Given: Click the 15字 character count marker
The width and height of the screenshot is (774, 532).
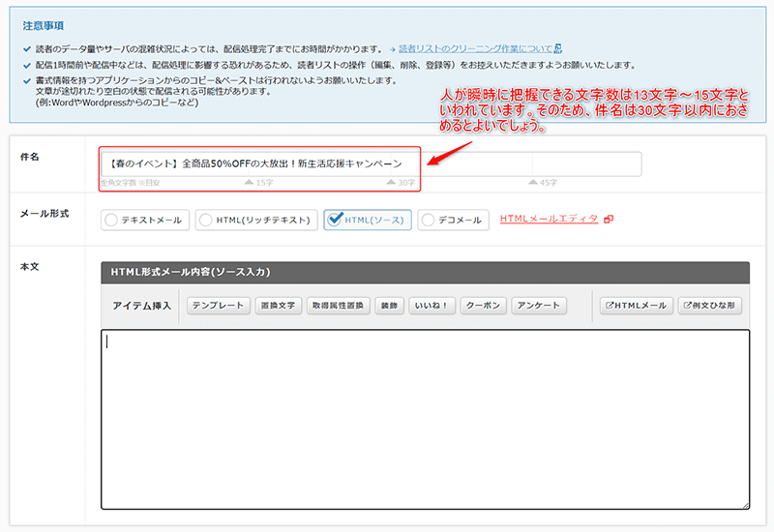Looking at the screenshot, I should 259,183.
